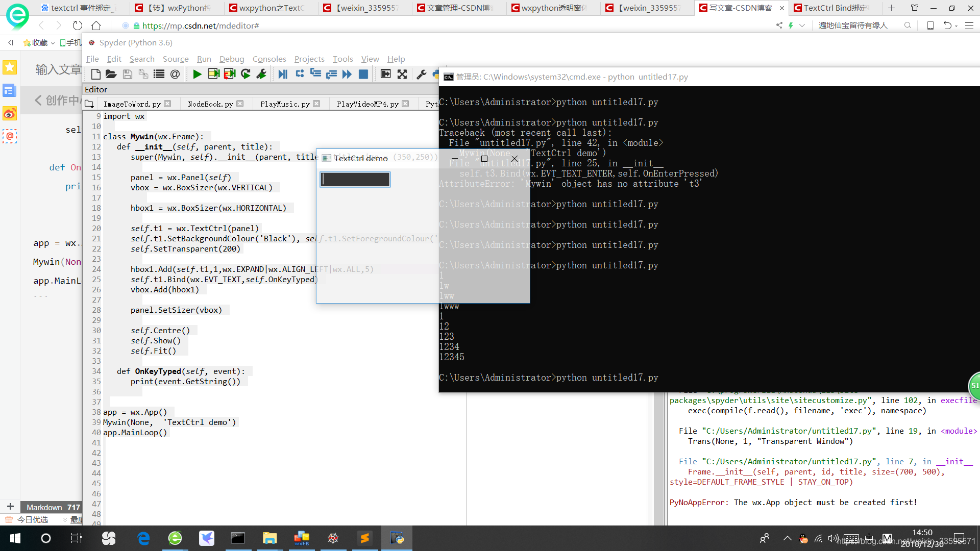Show hidden system tray icons chevron
This screenshot has width=980, height=551.
pyautogui.click(x=787, y=538)
